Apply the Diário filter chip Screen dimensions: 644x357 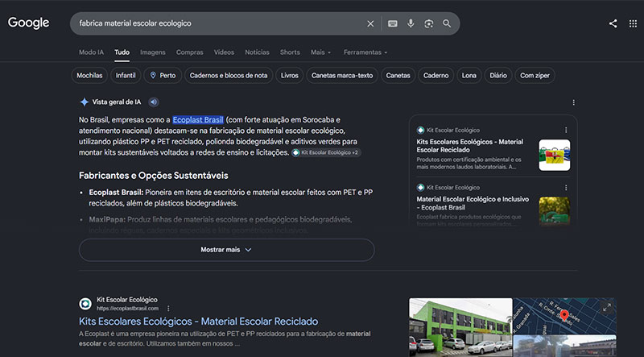(x=498, y=75)
